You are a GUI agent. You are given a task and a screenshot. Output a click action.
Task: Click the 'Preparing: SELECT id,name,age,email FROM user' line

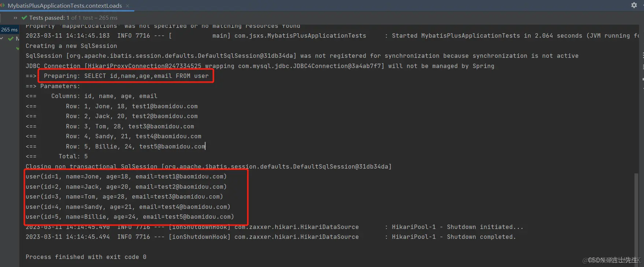click(x=126, y=76)
